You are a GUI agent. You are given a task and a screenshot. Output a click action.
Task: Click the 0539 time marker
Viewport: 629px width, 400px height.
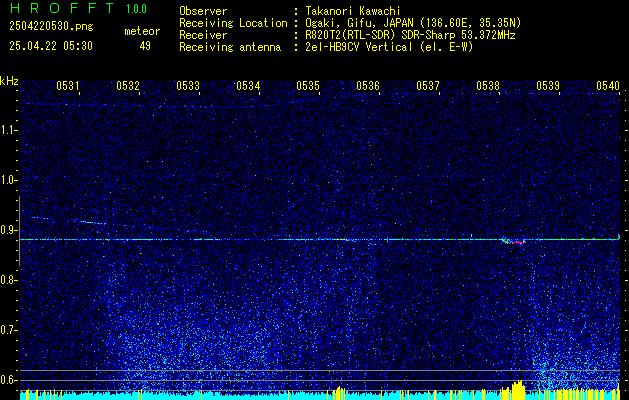(548, 85)
